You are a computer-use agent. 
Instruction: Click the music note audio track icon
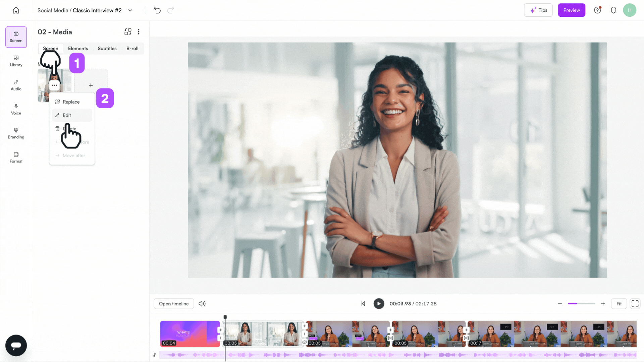pyautogui.click(x=155, y=355)
